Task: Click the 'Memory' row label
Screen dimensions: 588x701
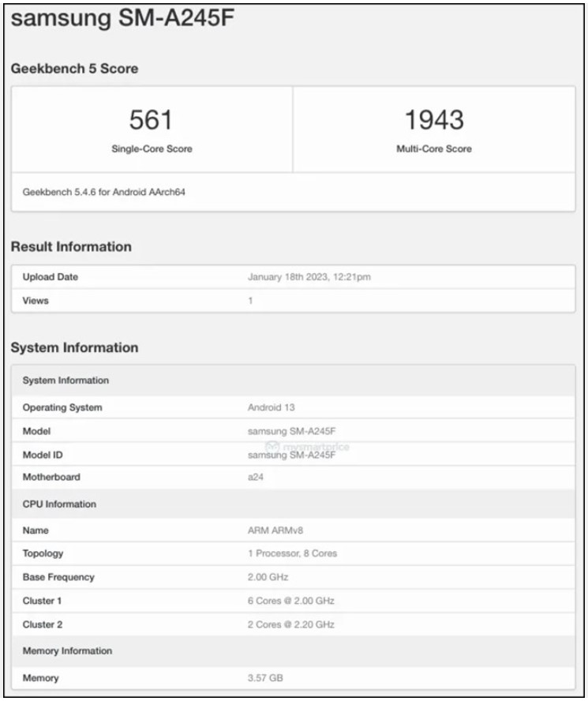Action: pyautogui.click(x=41, y=678)
